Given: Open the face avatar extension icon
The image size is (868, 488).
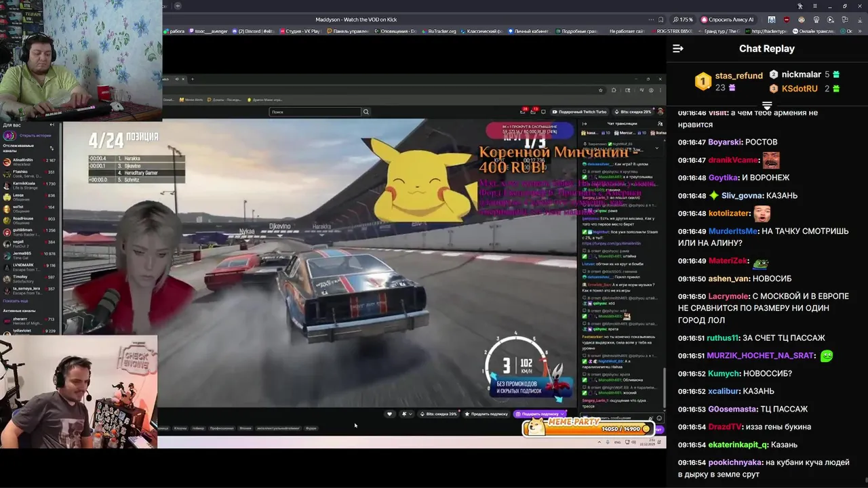Looking at the screenshot, I should click(801, 20).
